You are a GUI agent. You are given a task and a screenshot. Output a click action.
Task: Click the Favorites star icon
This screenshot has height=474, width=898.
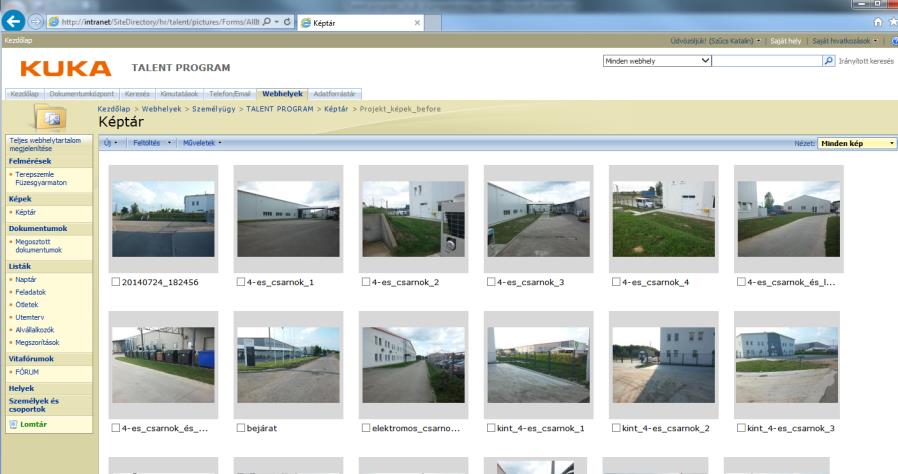coord(893,22)
